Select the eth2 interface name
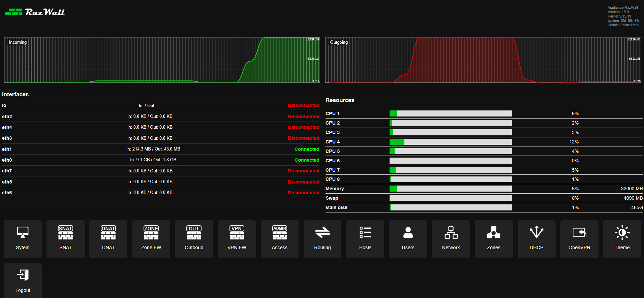 tap(7, 117)
